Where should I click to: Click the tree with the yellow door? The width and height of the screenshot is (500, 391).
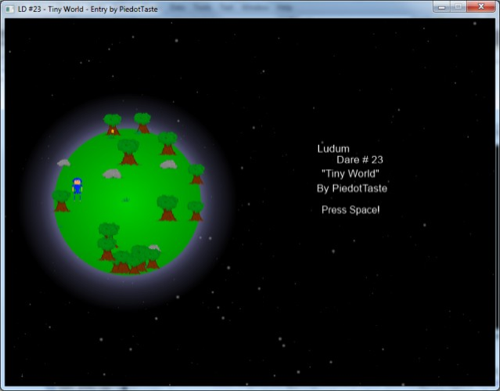pos(112,124)
